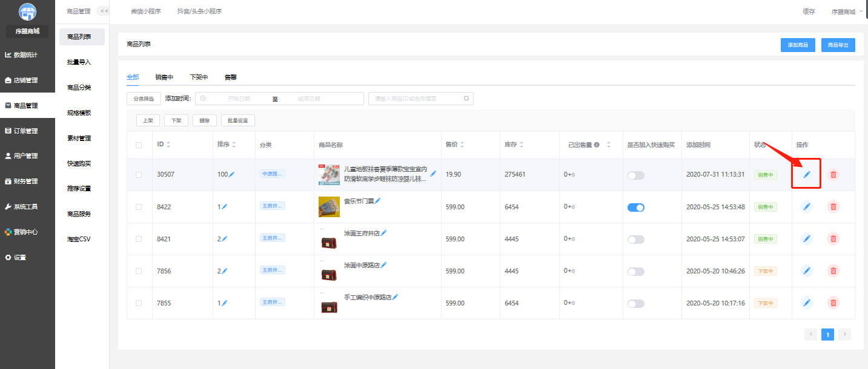The width and height of the screenshot is (868, 369).
Task: Click info icon next to 已出售量
Action: click(x=597, y=145)
